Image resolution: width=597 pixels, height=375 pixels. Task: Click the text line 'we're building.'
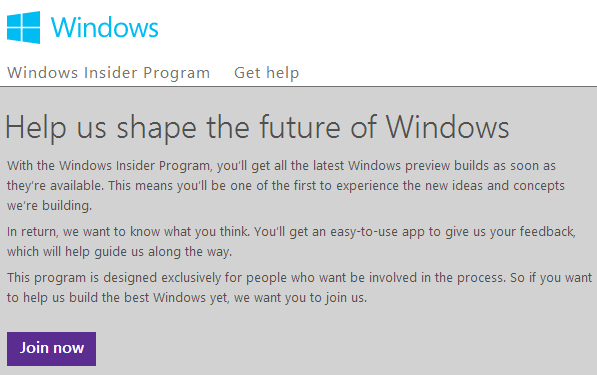[x=49, y=206]
